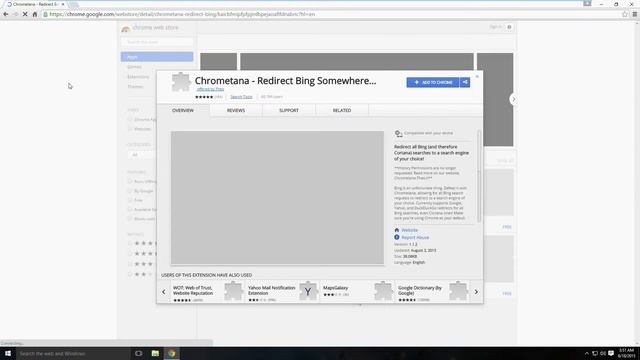The height and width of the screenshot is (360, 640).
Task: Open the Windows Start menu
Action: click(x=8, y=353)
